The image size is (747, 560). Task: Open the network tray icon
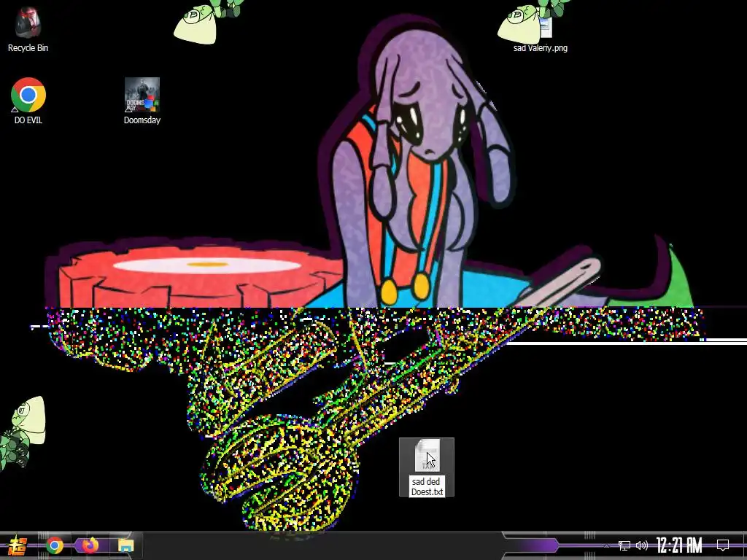[624, 545]
